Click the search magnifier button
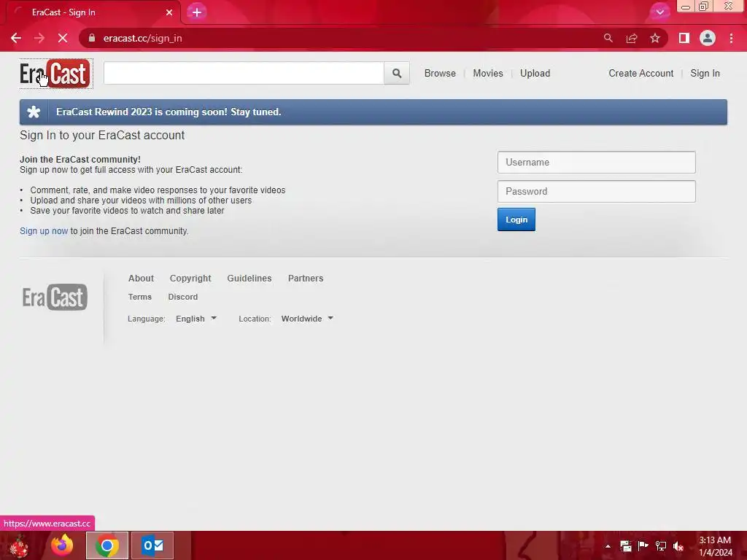 point(396,74)
